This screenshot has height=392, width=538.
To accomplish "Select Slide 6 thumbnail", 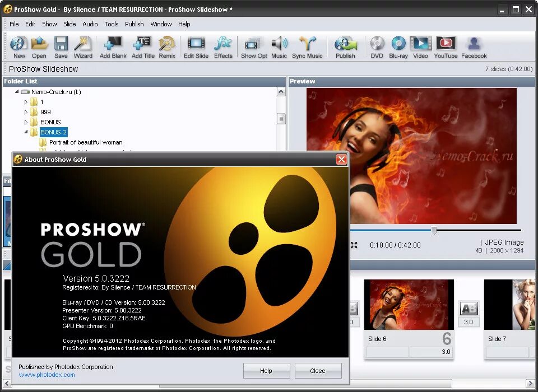I will pos(409,305).
